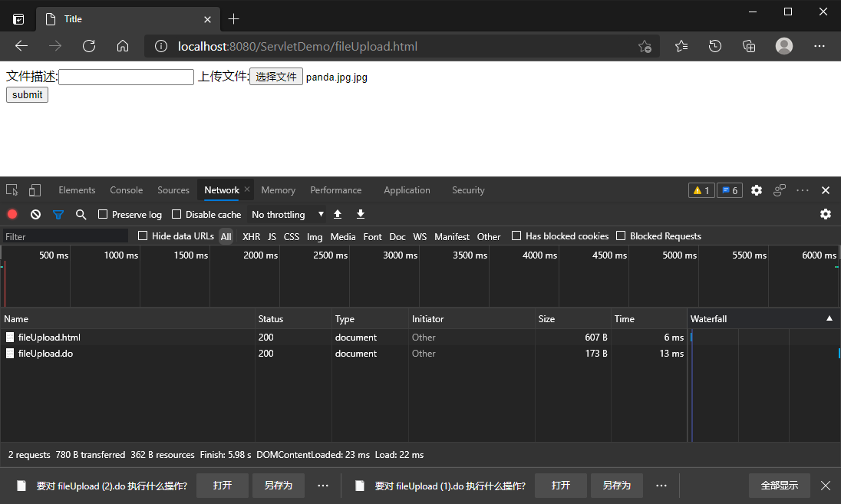Go back to the previous page
This screenshot has width=841, height=504.
click(x=21, y=46)
